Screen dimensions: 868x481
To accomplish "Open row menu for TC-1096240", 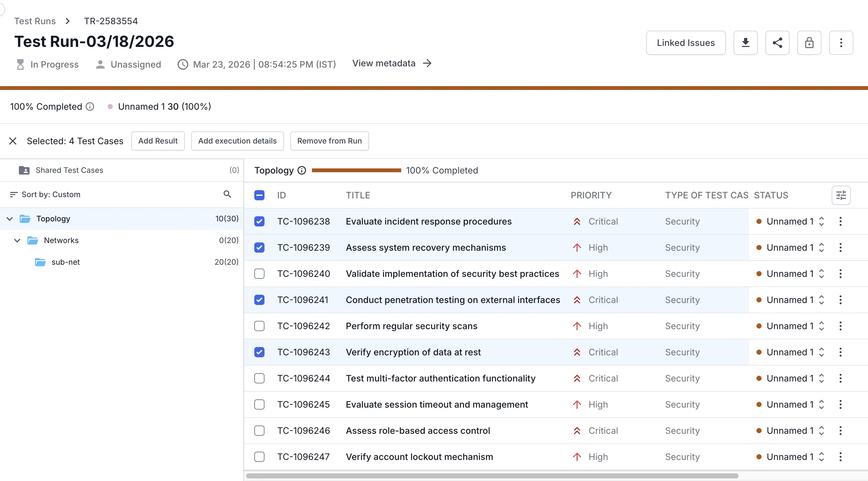I will (x=840, y=274).
